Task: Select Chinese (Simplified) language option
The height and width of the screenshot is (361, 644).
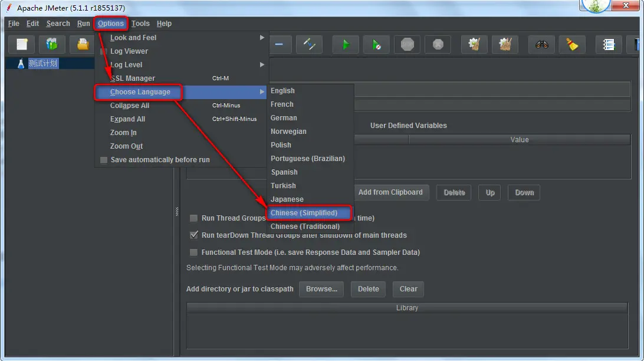Action: pyautogui.click(x=310, y=213)
